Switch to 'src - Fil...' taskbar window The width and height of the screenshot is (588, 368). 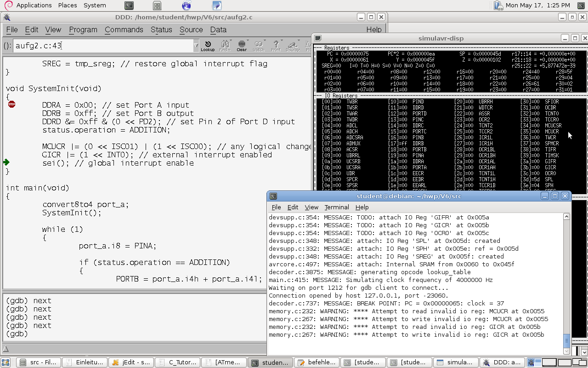coord(39,362)
